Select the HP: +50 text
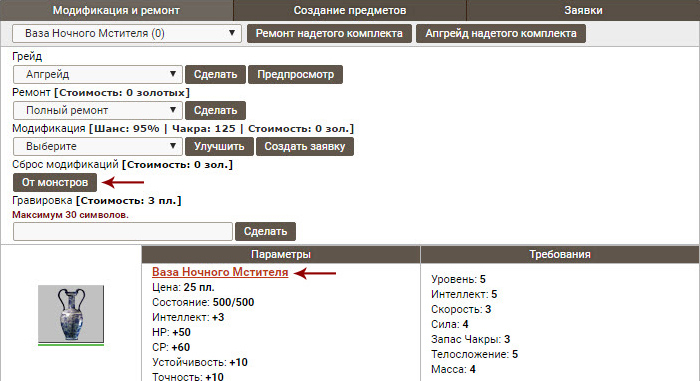The height and width of the screenshot is (381, 700). [171, 332]
